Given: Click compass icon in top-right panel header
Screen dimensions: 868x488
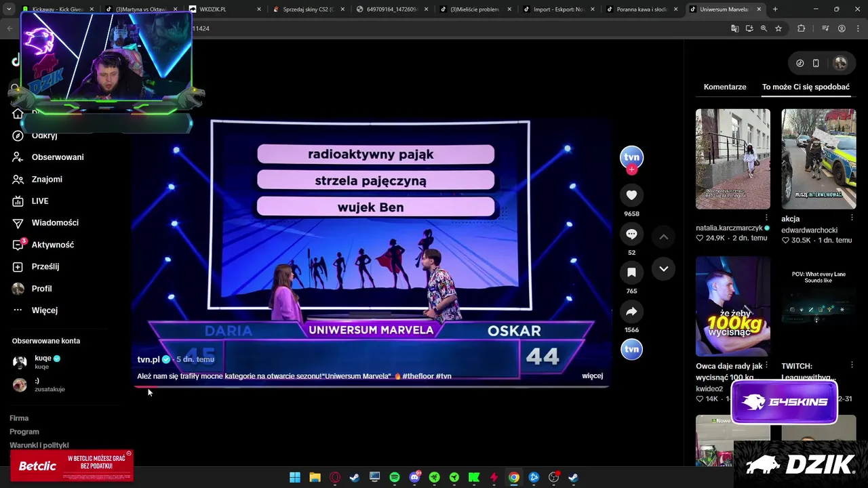Looking at the screenshot, I should point(800,63).
